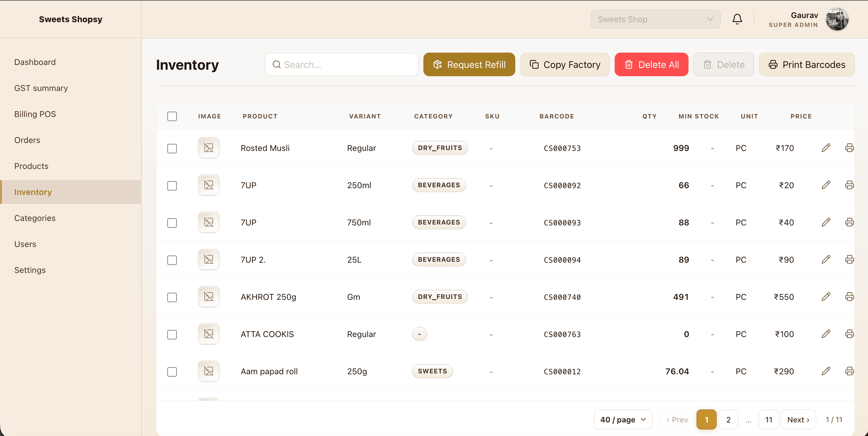The image size is (868, 436).
Task: Edit the ATTA COOKIS row
Action: click(x=826, y=334)
